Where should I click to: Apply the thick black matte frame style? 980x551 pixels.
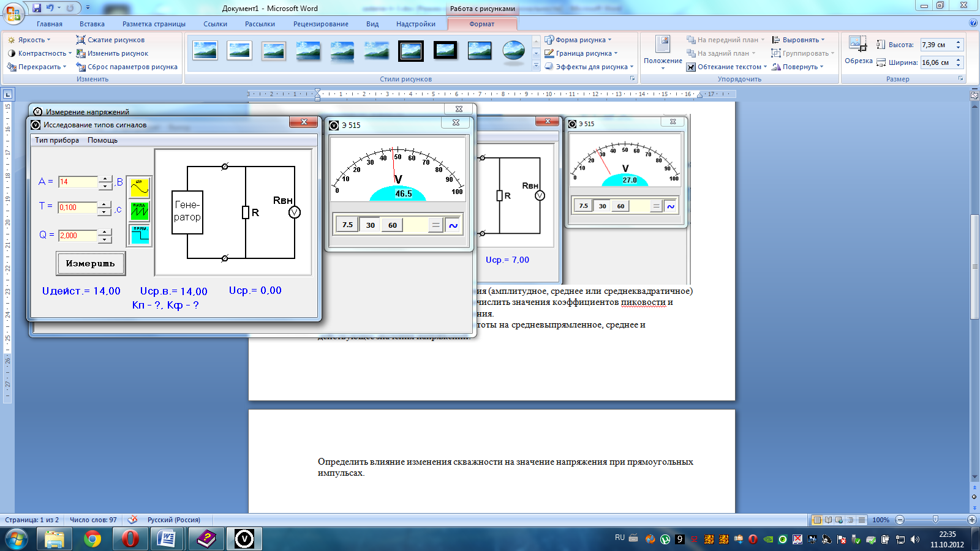pos(445,51)
